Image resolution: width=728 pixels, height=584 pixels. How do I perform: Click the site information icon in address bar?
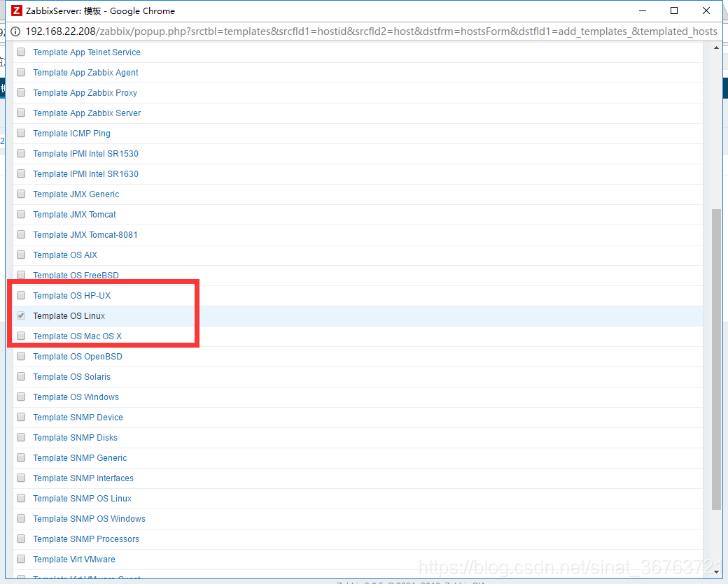pos(15,31)
